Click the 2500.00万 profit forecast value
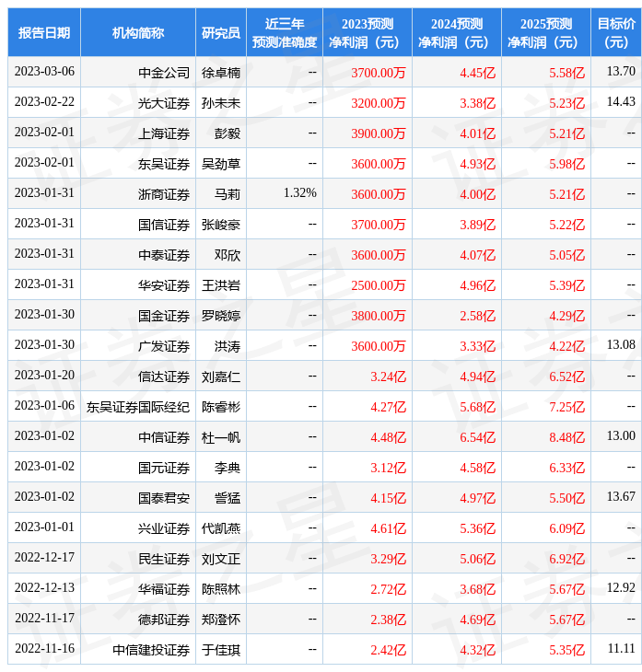This screenshot has height=672, width=642. coord(379,285)
